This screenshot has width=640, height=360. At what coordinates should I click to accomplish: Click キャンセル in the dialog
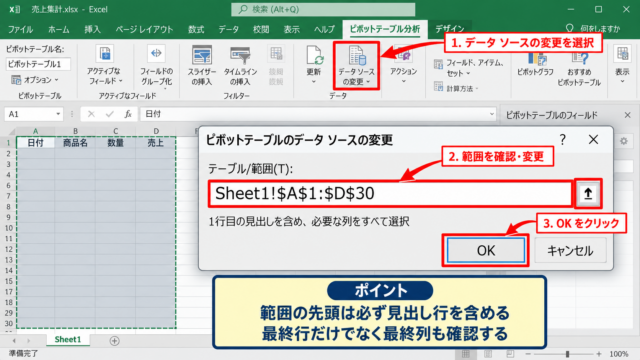(x=570, y=250)
